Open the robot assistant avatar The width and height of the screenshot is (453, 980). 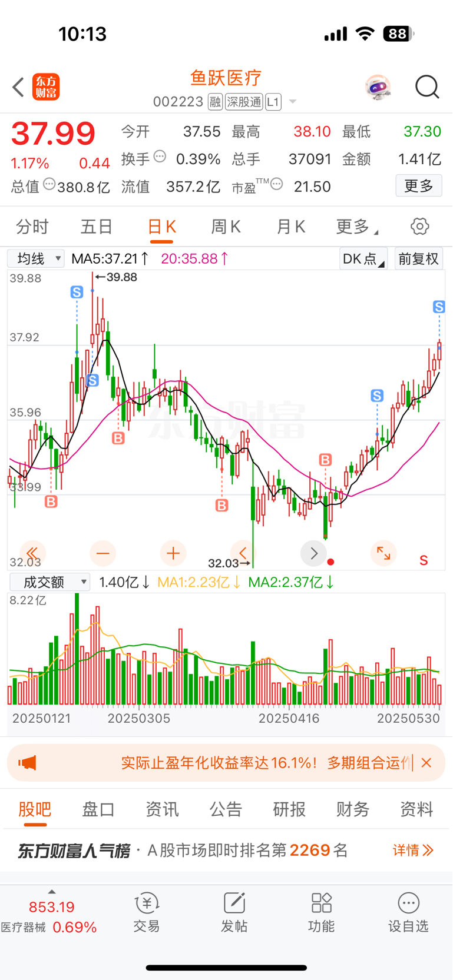[378, 87]
